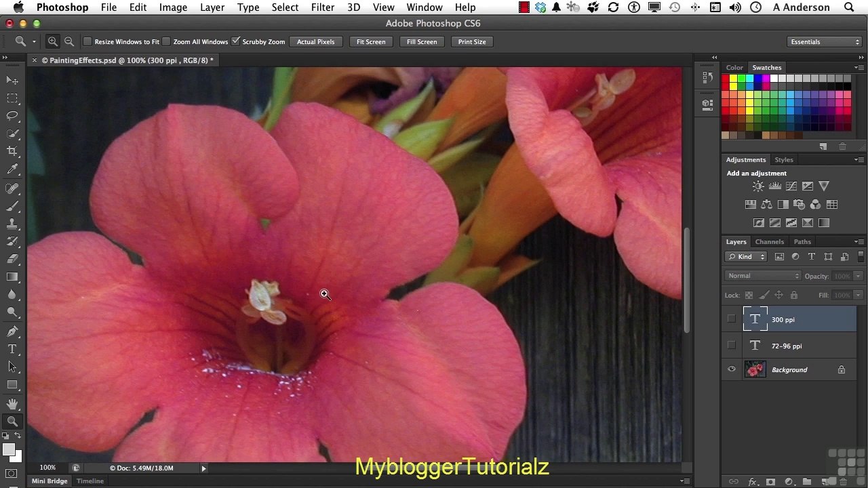Open the Filter menu

point(323,7)
